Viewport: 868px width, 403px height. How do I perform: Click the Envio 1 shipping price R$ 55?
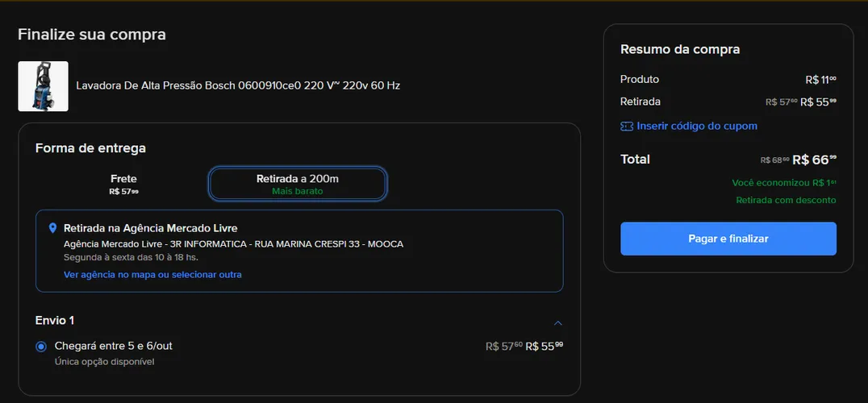(x=545, y=347)
